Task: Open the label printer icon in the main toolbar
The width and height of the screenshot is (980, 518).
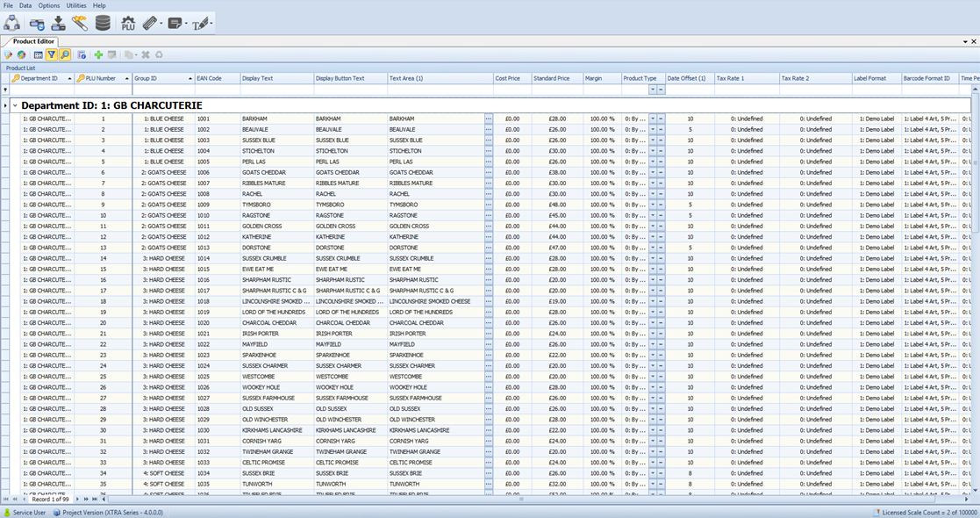Action: click(173, 24)
